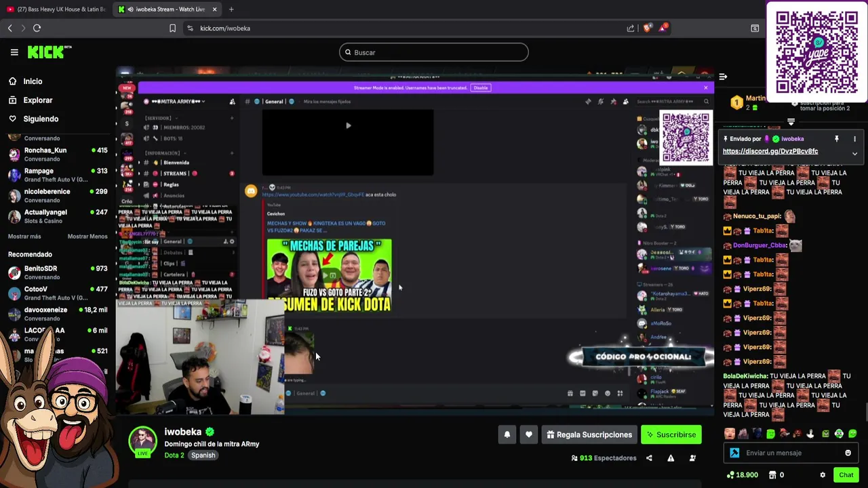Expand the leaderboard with down-lines icon
The height and width of the screenshot is (488, 868).
[x=791, y=122]
